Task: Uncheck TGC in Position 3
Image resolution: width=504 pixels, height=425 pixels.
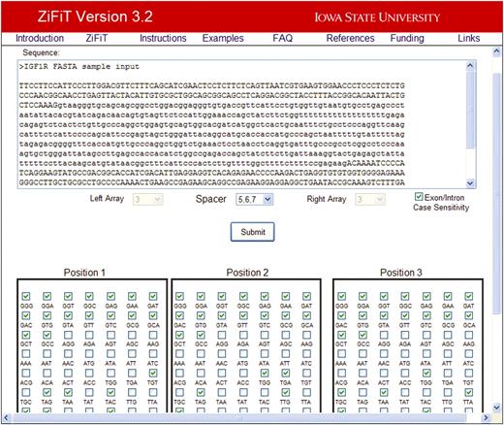Action: tap(342, 392)
